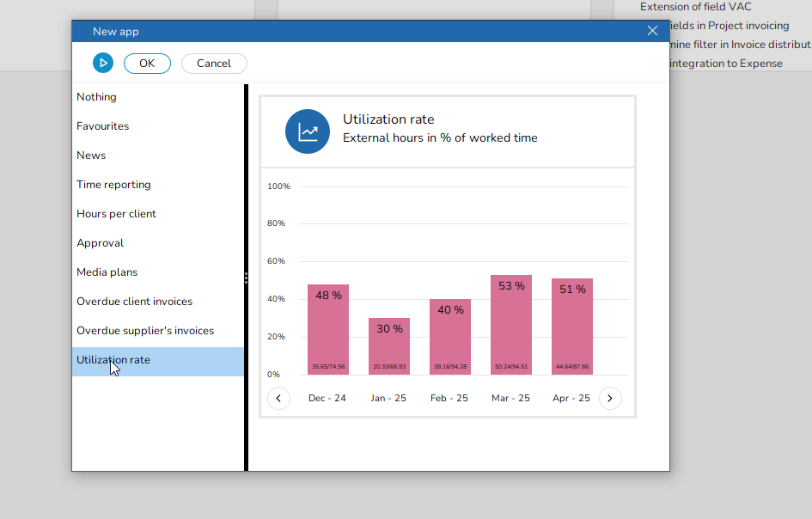
Task: Click the highlighted Utilization rate item
Action: click(x=113, y=360)
